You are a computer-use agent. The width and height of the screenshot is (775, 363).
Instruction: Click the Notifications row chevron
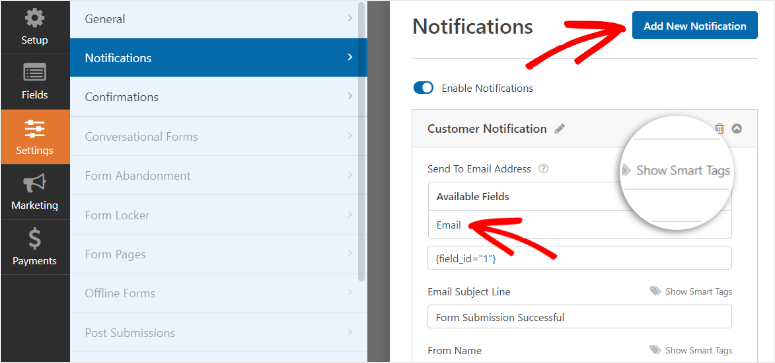[x=350, y=57]
